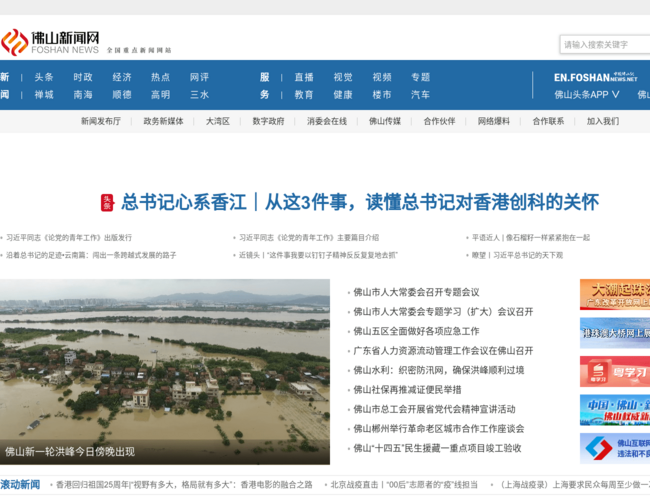
Task: Open the flooded town photo story
Action: pos(165,370)
